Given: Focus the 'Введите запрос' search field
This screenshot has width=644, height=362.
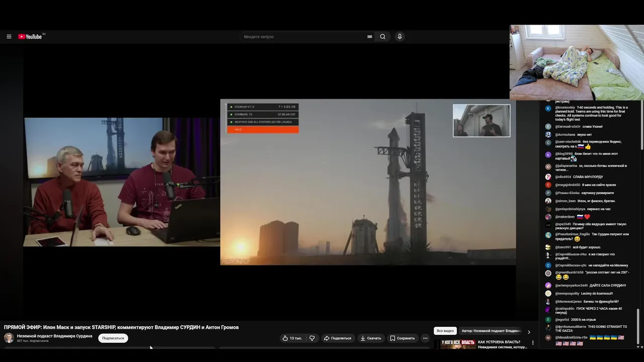Looking at the screenshot, I should [304, 37].
